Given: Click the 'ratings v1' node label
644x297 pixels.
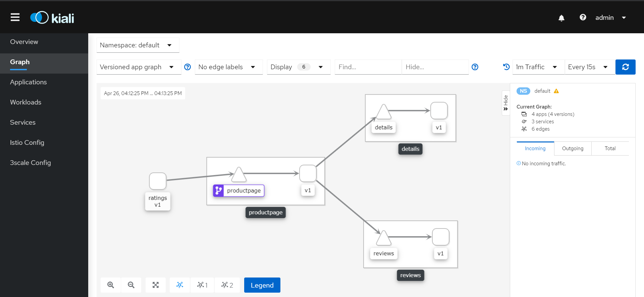Looking at the screenshot, I should tap(158, 201).
